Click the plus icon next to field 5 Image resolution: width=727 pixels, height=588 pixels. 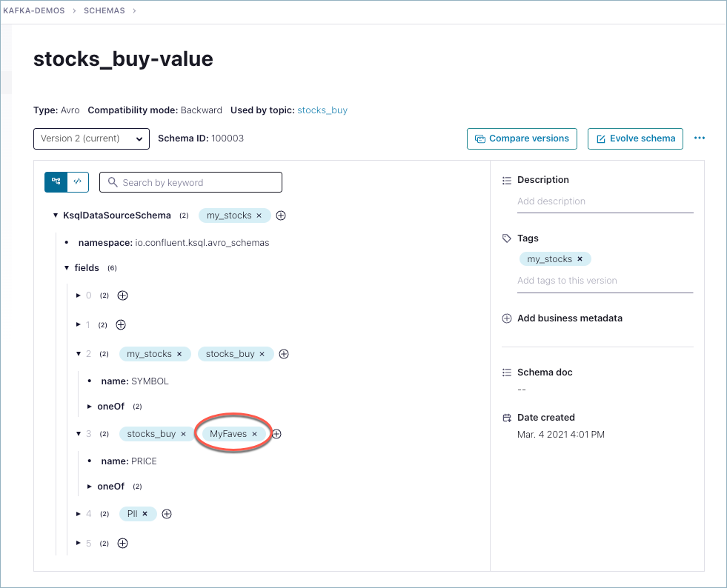coord(122,542)
